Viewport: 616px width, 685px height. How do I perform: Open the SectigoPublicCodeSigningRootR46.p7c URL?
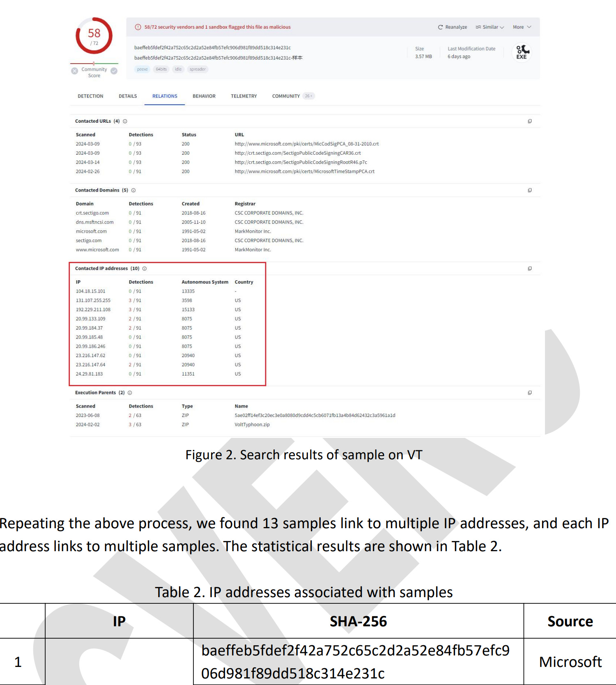301,163
